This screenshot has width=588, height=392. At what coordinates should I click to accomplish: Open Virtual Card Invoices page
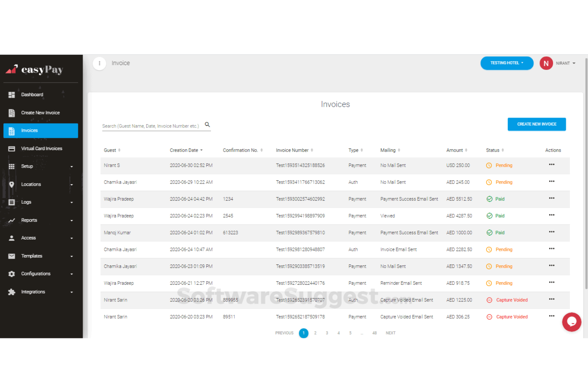click(x=41, y=149)
